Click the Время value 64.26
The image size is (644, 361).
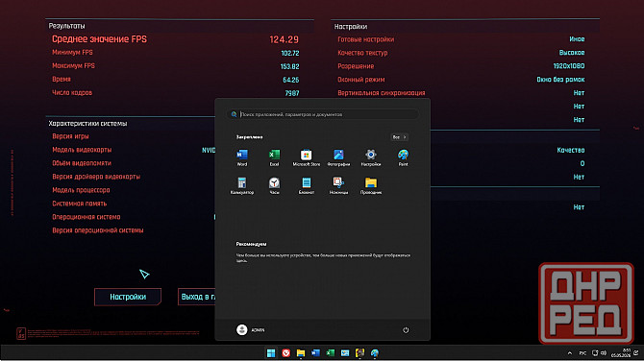(x=291, y=80)
